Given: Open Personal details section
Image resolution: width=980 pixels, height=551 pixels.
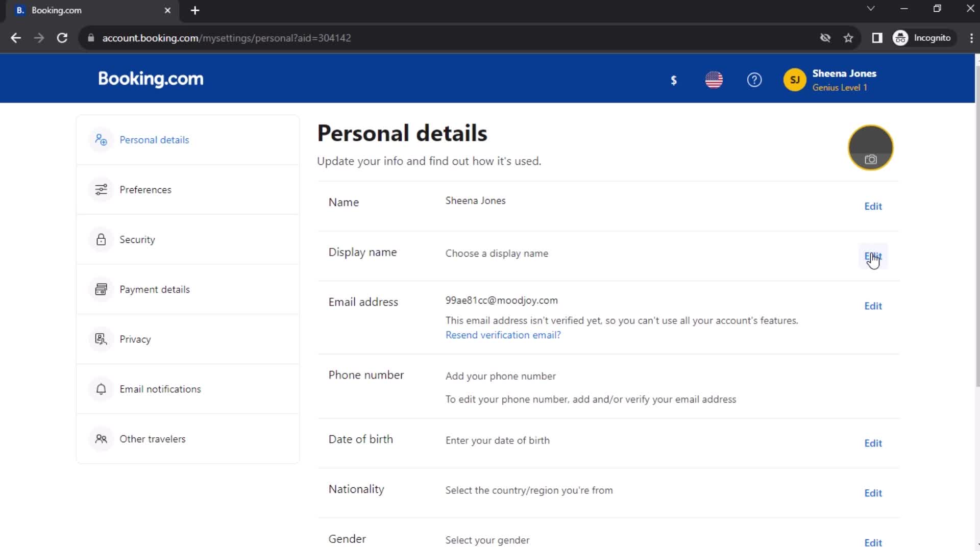Looking at the screenshot, I should coord(188,140).
